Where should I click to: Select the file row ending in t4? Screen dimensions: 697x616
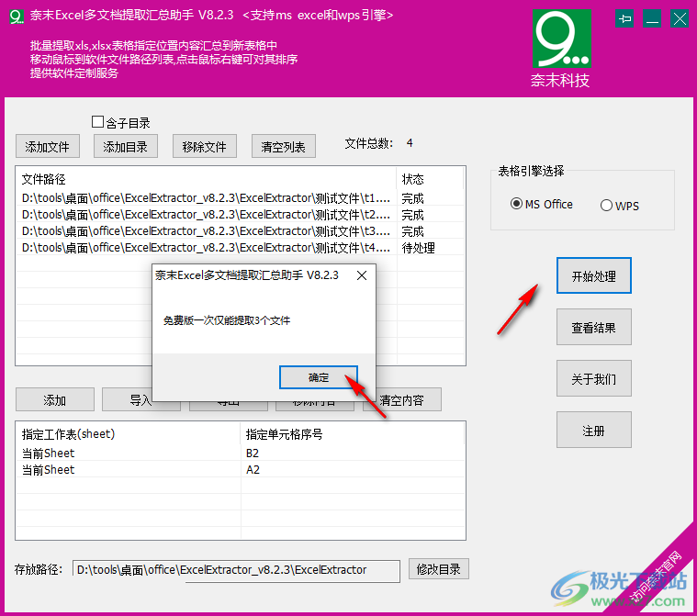click(240, 247)
